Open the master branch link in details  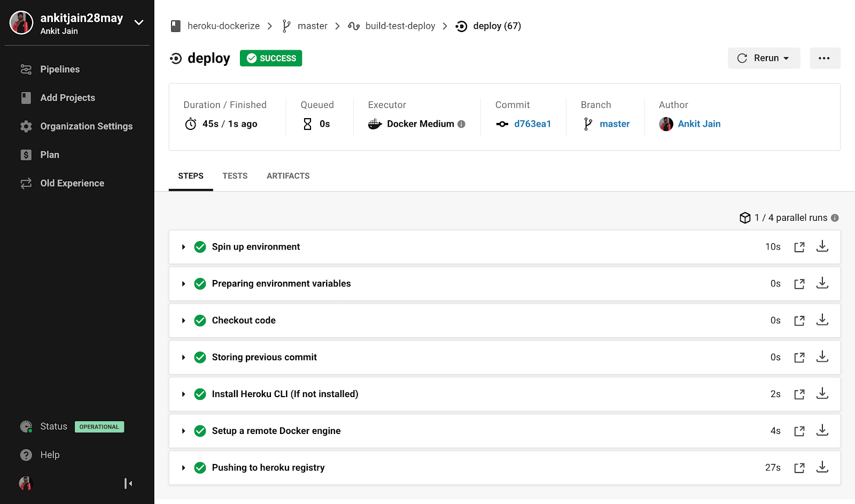[615, 124]
